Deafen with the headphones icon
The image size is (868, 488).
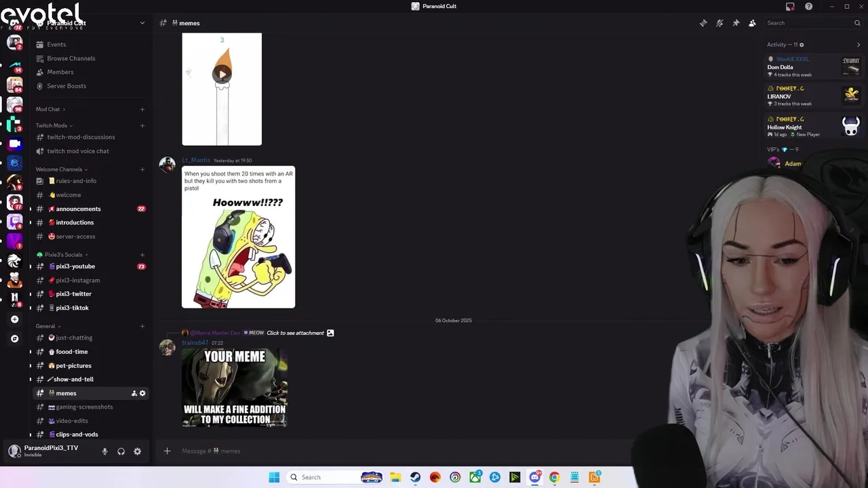[121, 451]
